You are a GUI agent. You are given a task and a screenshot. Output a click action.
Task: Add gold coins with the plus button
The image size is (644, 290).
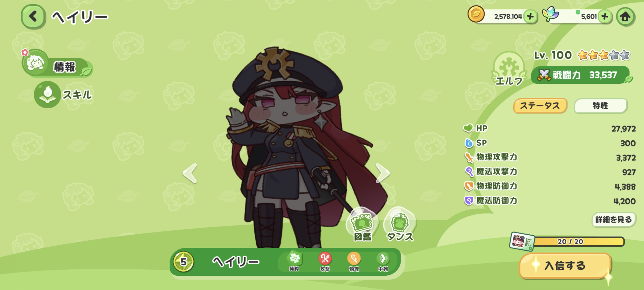pos(530,16)
